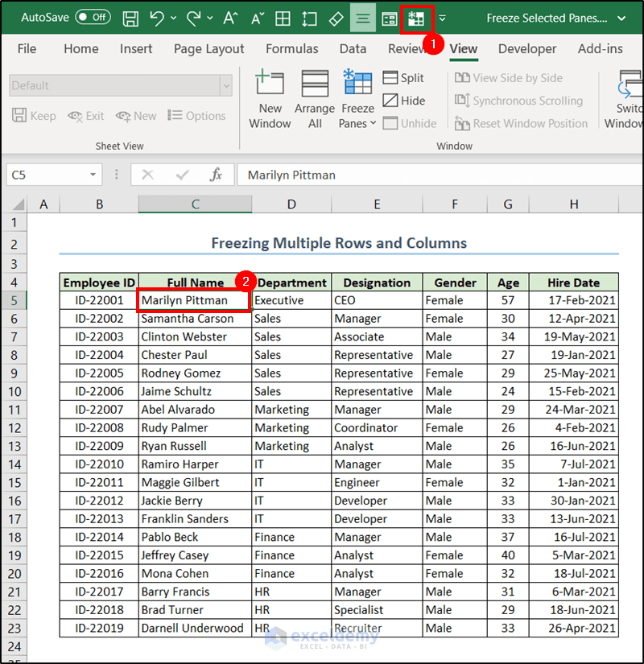The height and width of the screenshot is (664, 644).
Task: Click the Name Box showing C5
Action: coord(48,174)
